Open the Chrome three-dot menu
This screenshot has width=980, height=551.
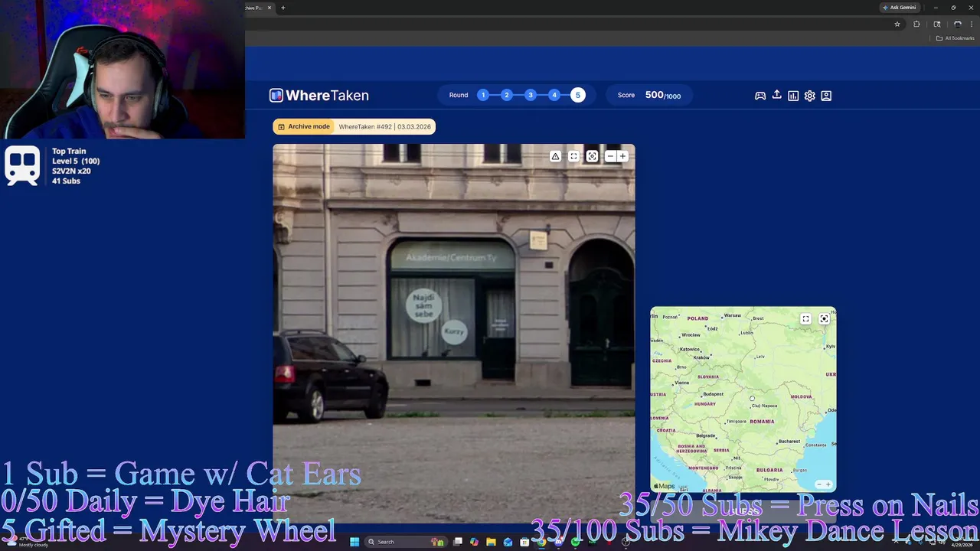[972, 24]
